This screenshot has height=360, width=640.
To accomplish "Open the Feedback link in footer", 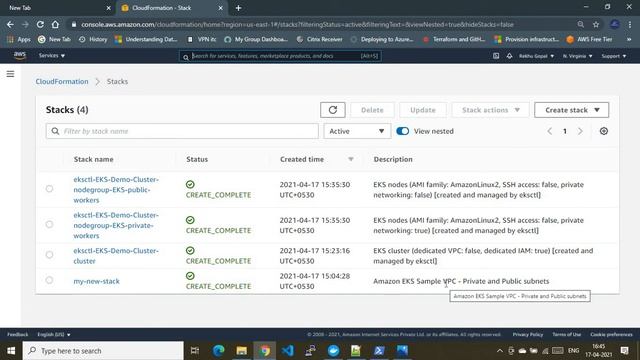I will (x=18, y=334).
